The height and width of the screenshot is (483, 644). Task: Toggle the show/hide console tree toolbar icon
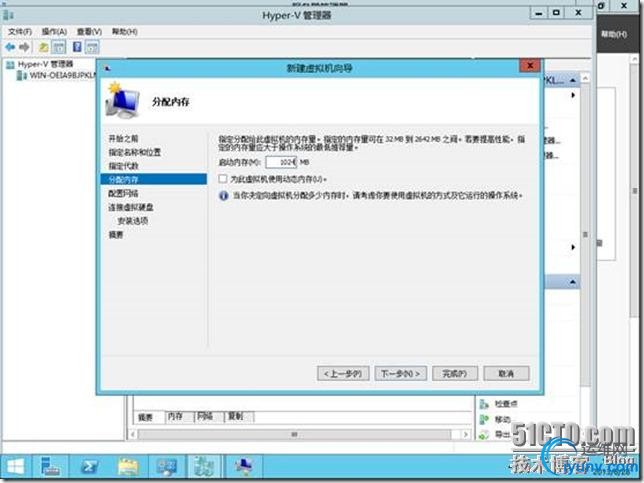(x=59, y=47)
